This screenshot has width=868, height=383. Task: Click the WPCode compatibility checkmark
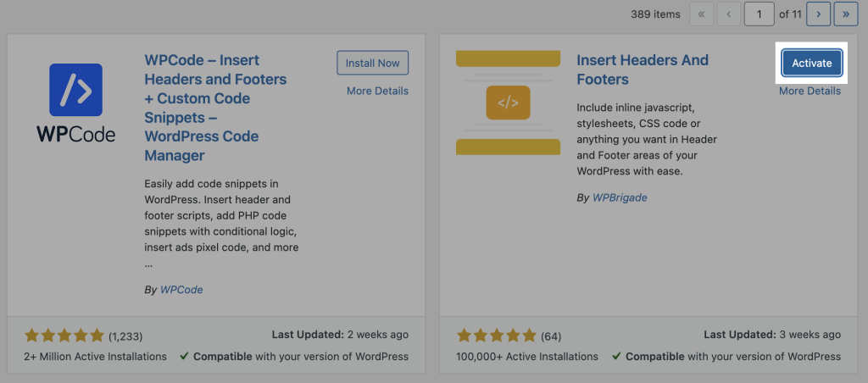[184, 357]
